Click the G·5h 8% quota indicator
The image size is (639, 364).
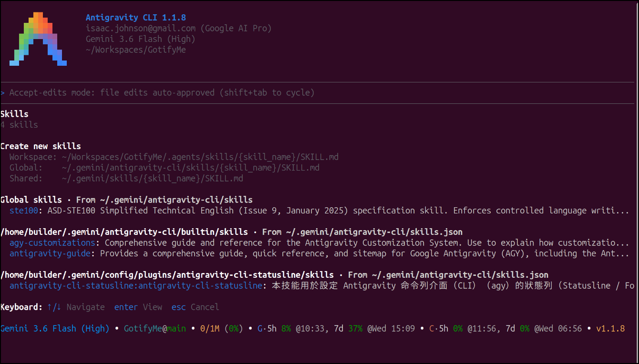[274, 328]
